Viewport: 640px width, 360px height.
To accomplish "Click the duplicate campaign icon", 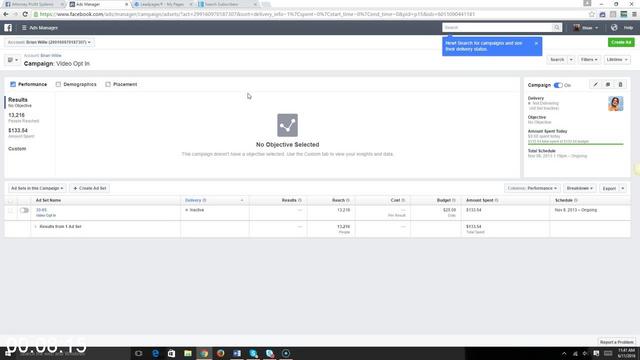I will (x=608, y=84).
